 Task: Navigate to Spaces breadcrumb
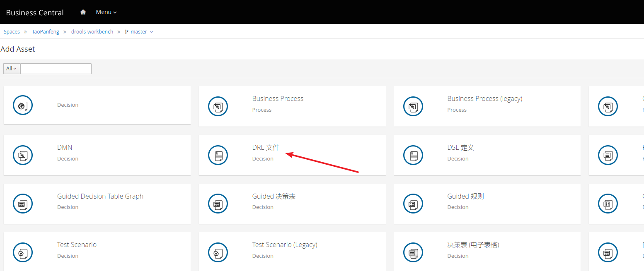tap(12, 31)
